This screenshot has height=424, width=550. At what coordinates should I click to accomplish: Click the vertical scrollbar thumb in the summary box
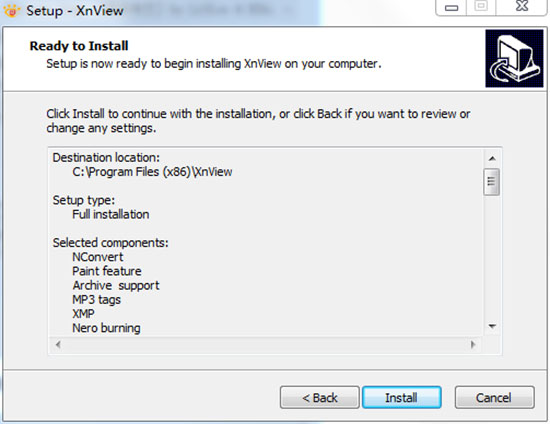[491, 182]
